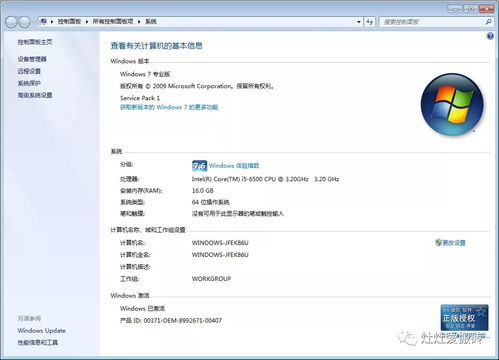Click the Windows 7 logo orb
The height and width of the screenshot is (360, 499).
coord(452,105)
